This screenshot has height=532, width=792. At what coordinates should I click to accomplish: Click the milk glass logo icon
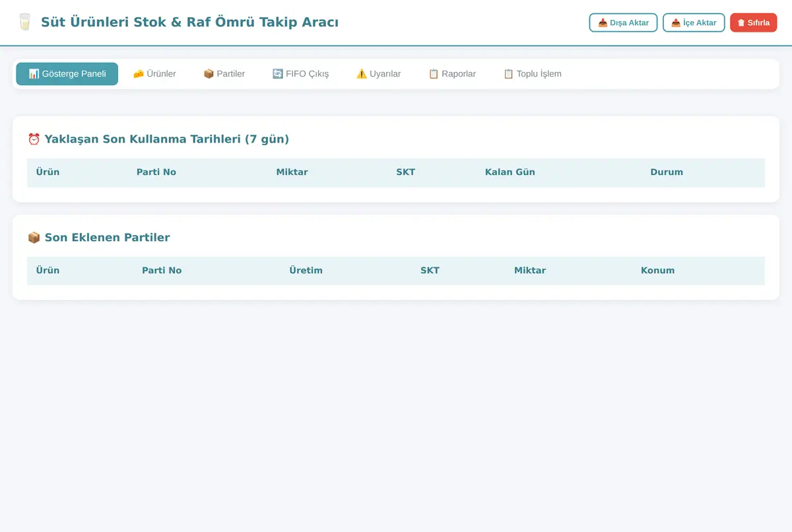[24, 22]
